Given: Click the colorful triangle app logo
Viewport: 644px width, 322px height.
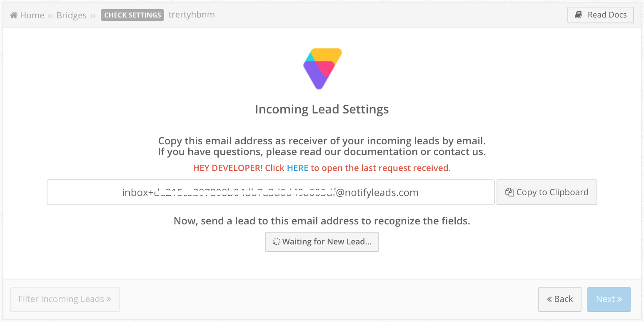Looking at the screenshot, I should pos(322,69).
